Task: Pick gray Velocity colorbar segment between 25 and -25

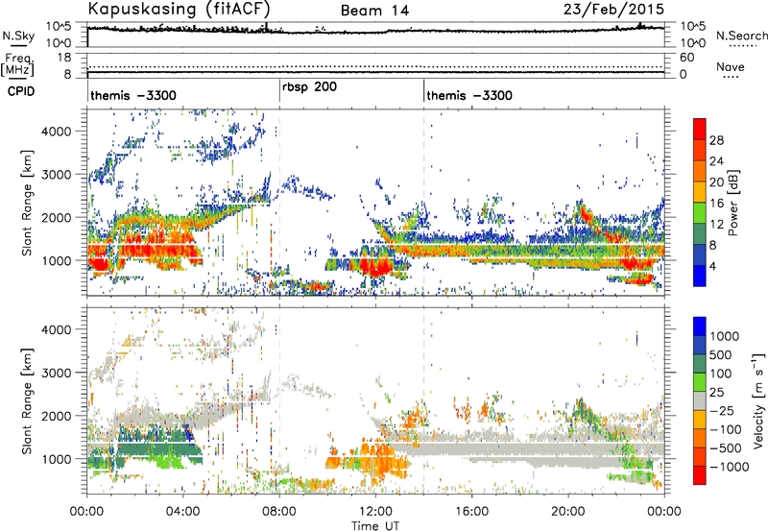Action: pyautogui.click(x=700, y=400)
